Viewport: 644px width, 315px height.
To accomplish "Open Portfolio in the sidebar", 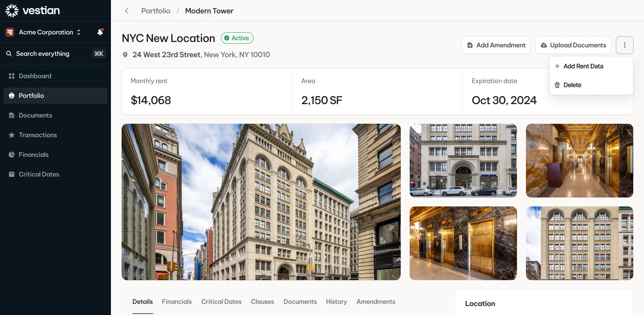I will pyautogui.click(x=55, y=96).
